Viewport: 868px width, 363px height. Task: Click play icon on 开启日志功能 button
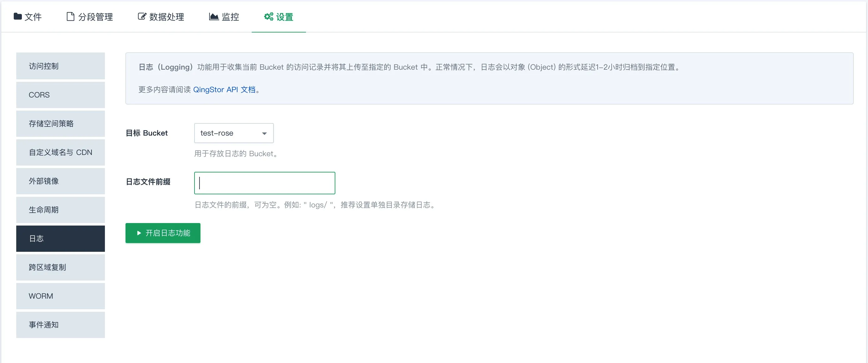[139, 233]
